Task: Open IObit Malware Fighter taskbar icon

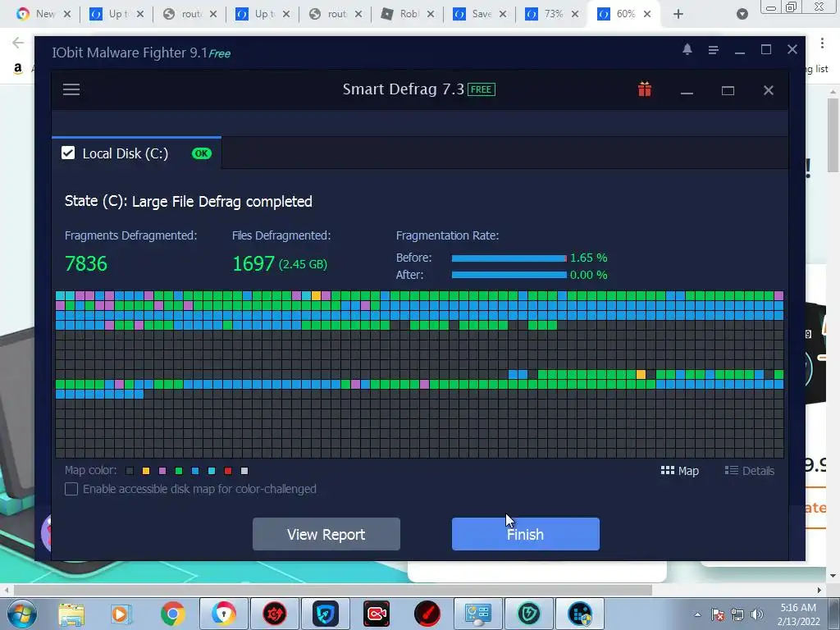Action: (529, 614)
